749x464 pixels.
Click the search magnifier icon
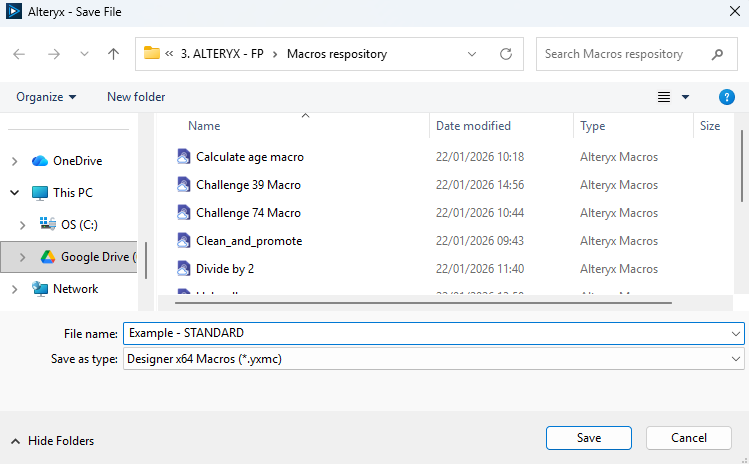717,54
